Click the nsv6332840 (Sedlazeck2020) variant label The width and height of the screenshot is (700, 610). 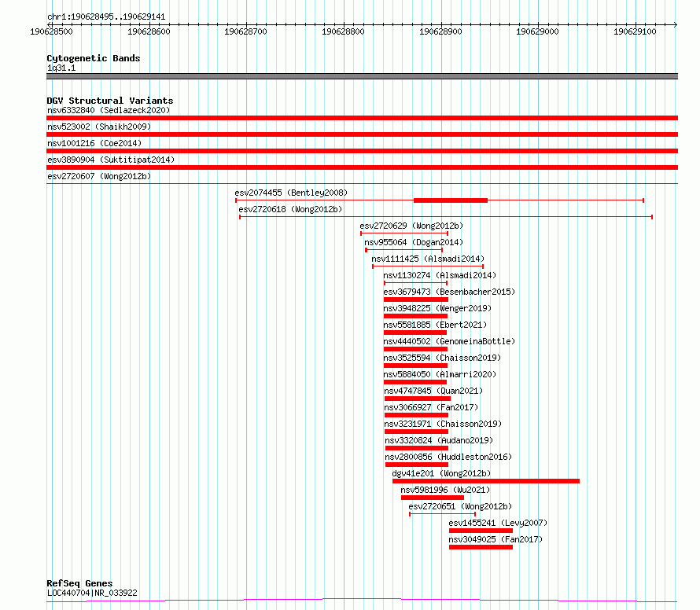[x=109, y=110]
